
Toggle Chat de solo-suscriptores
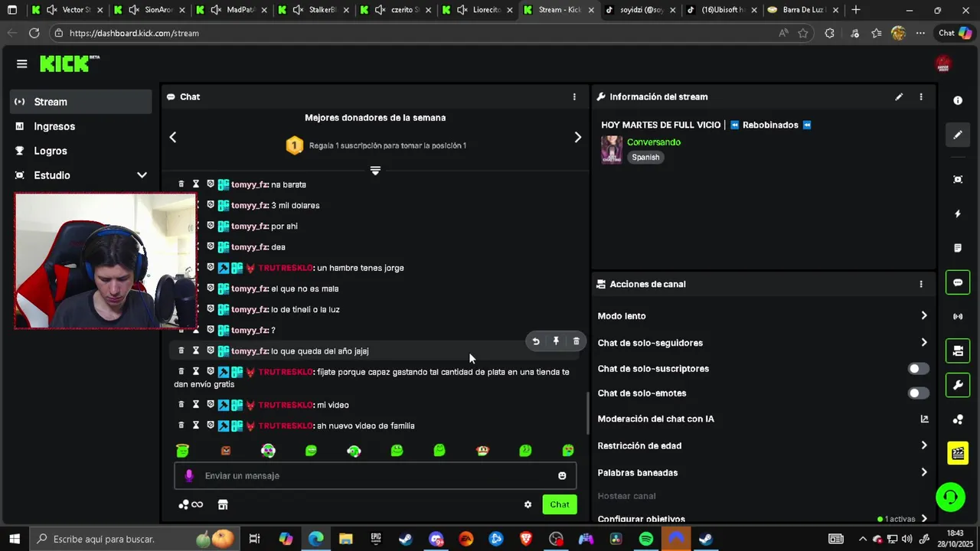pos(918,369)
